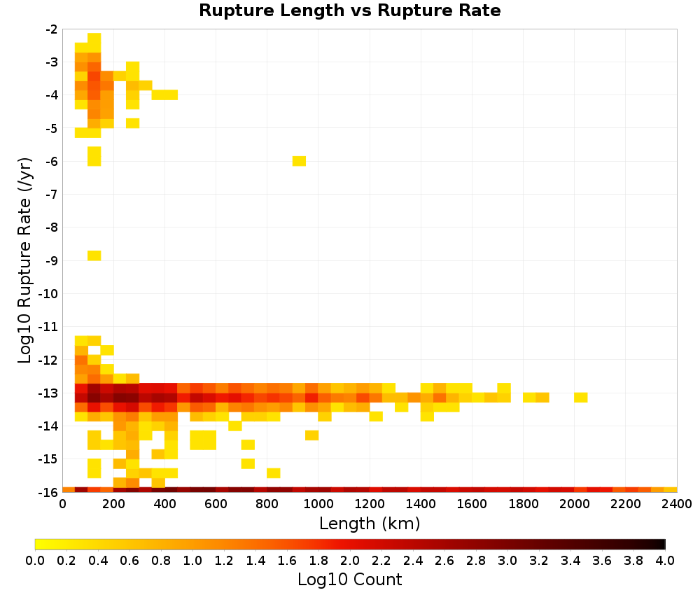Click the colorbar tick label '0.0'
The height and width of the screenshot is (595, 700).
(35, 561)
